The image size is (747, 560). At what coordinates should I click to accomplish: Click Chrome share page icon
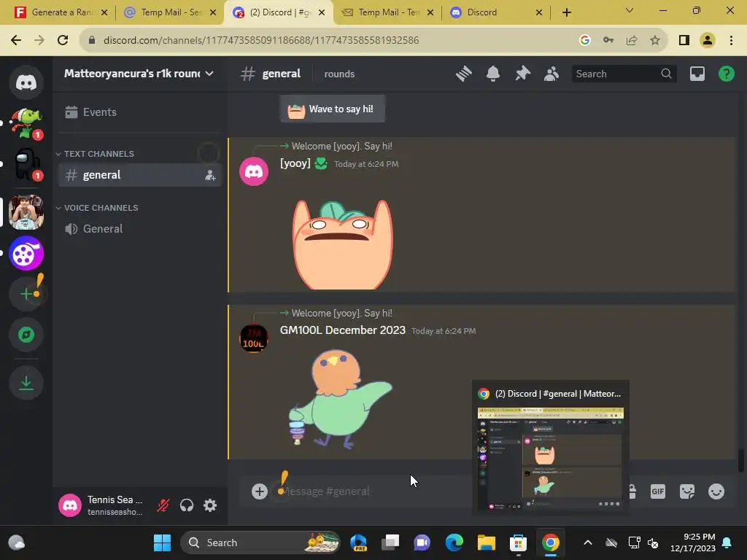(x=632, y=41)
